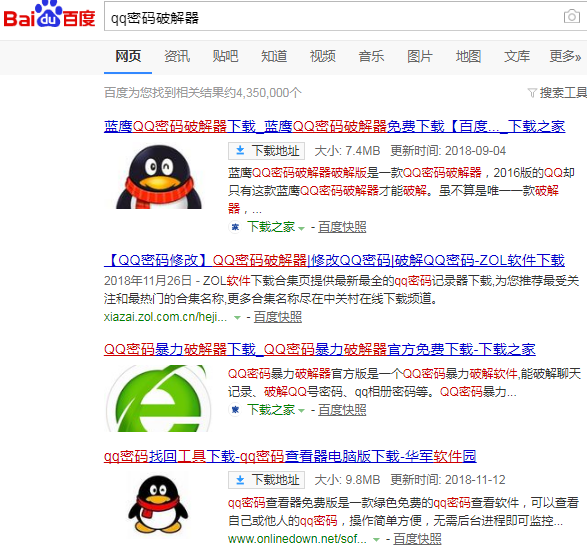Click 下载地址 button for 9.8MB result
This screenshot has width=587, height=550.
(x=266, y=480)
